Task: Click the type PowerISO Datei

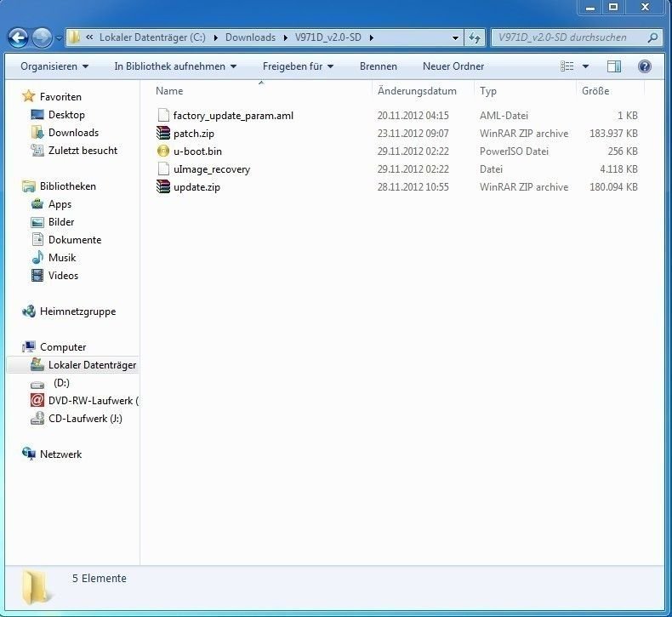Action: (x=514, y=151)
